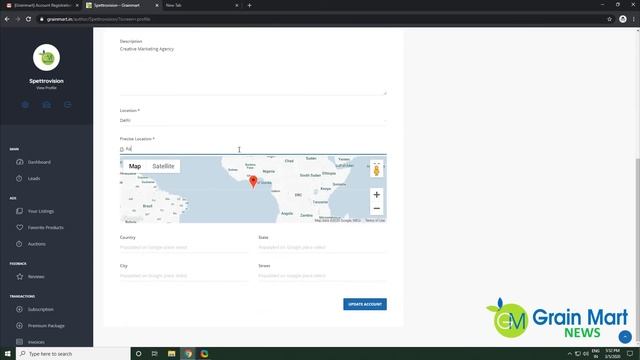Reload the page
Image resolution: width=640 pixels, height=360 pixels.
[x=29, y=19]
